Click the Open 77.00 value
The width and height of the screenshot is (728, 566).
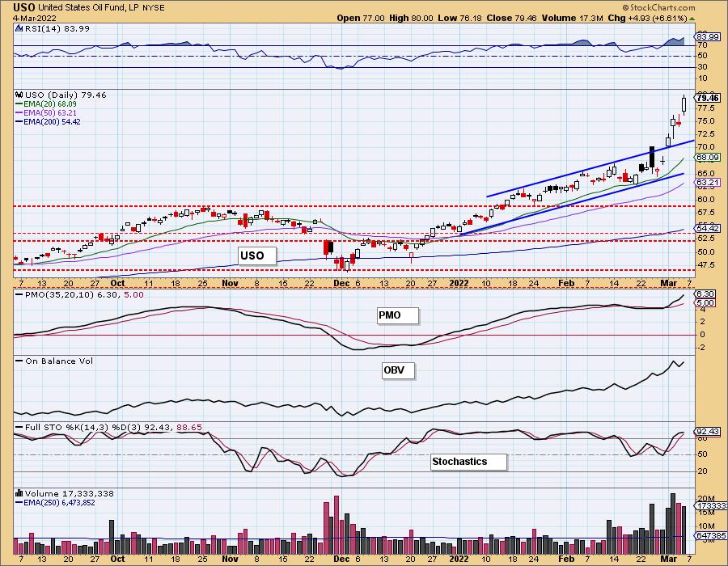click(x=361, y=18)
